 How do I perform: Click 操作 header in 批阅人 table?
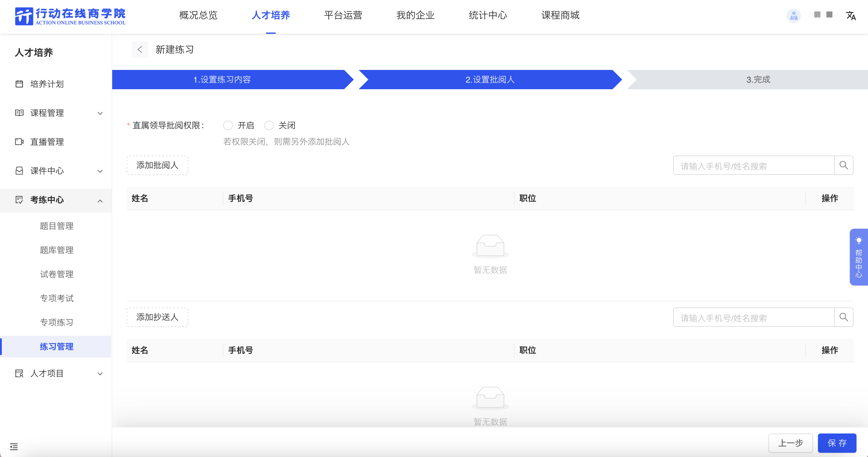click(830, 198)
